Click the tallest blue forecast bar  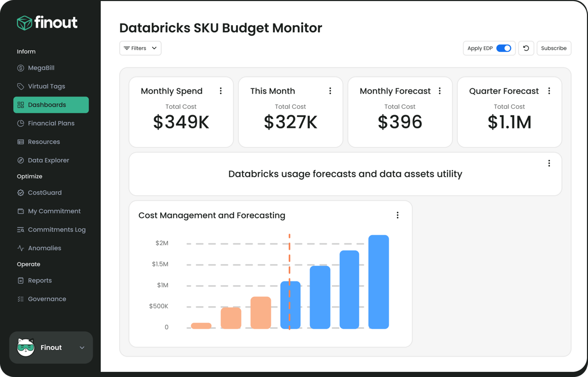[378, 282]
